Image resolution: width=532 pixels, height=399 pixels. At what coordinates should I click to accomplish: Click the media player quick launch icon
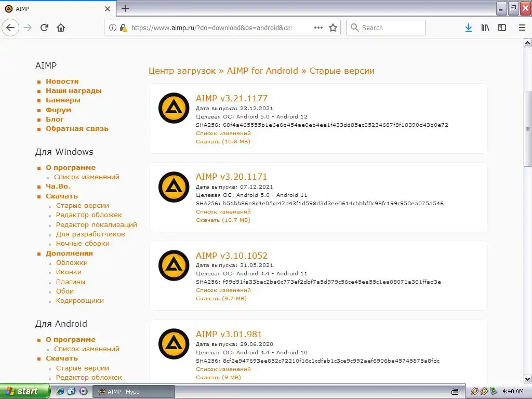(84, 391)
